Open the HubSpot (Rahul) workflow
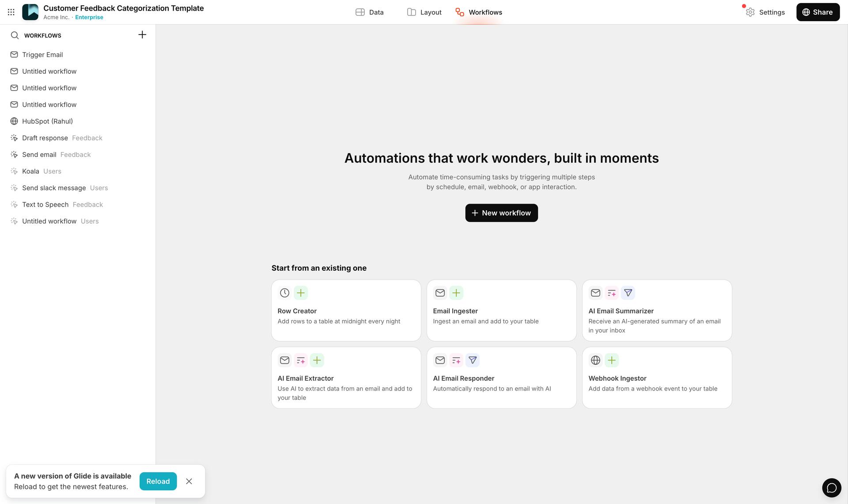The image size is (848, 504). [x=47, y=121]
